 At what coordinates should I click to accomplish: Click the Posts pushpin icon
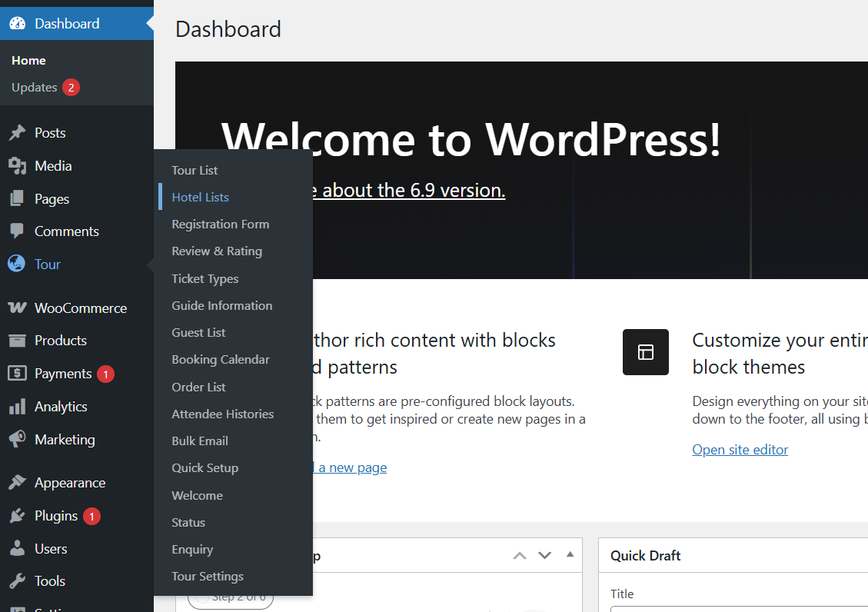(17, 133)
